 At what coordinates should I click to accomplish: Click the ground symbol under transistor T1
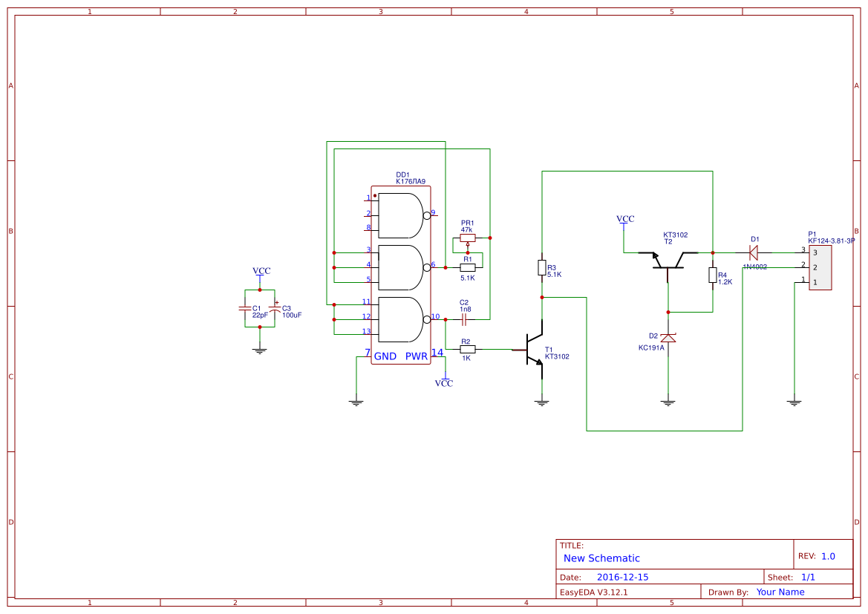click(542, 403)
